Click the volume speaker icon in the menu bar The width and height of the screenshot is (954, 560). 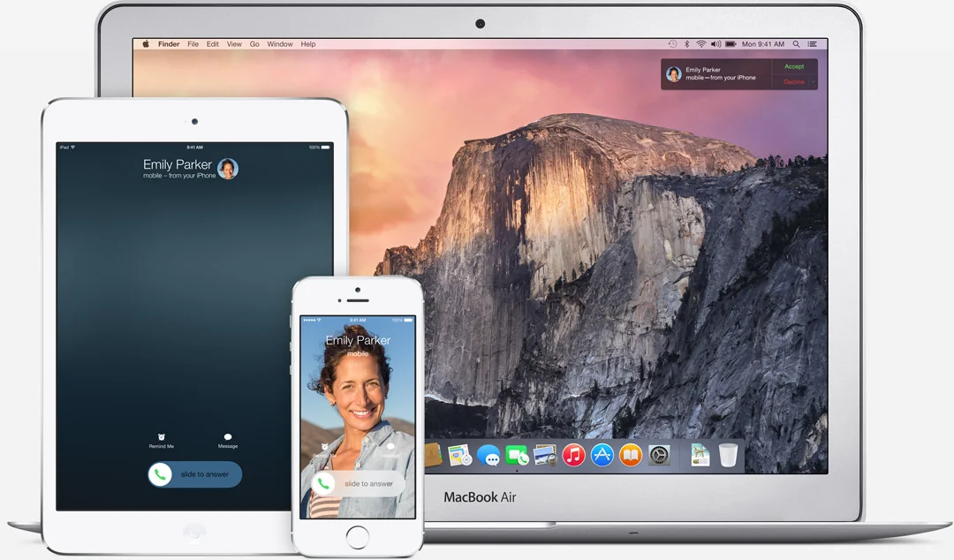pyautogui.click(x=716, y=44)
